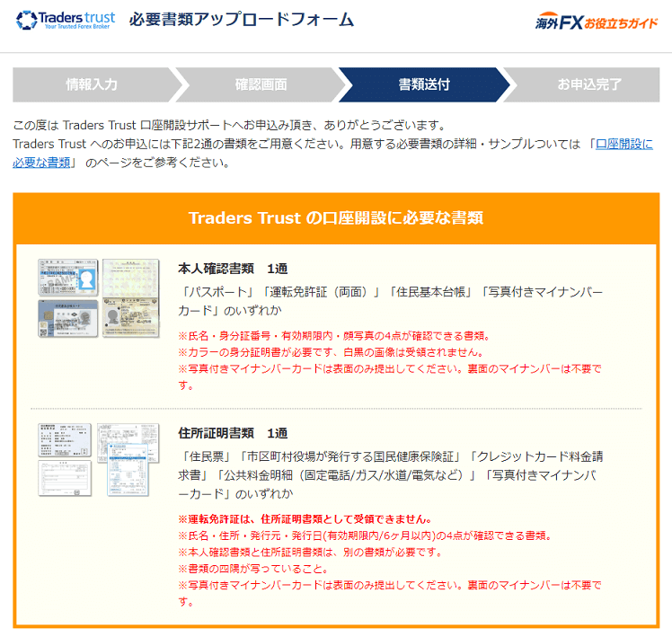The image size is (672, 637).
Task: Click the note 書類の四隅が写っていること
Action: [253, 569]
